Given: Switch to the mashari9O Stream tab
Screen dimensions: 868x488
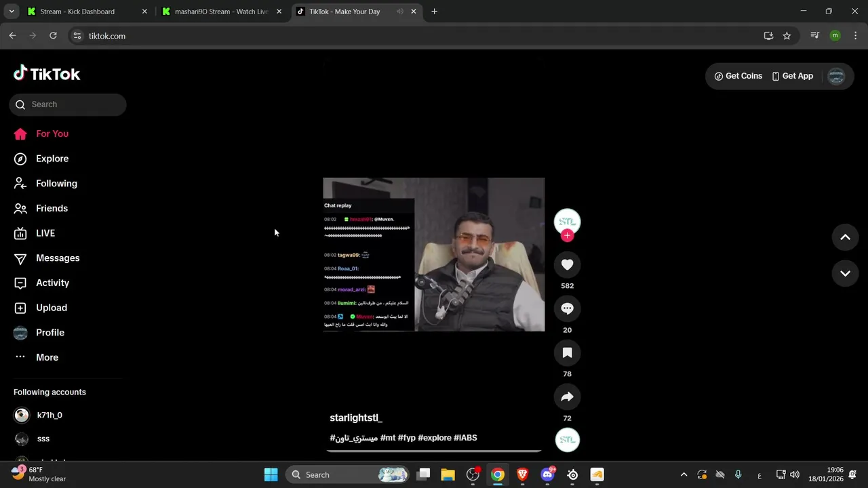Looking at the screenshot, I should pos(220,12).
